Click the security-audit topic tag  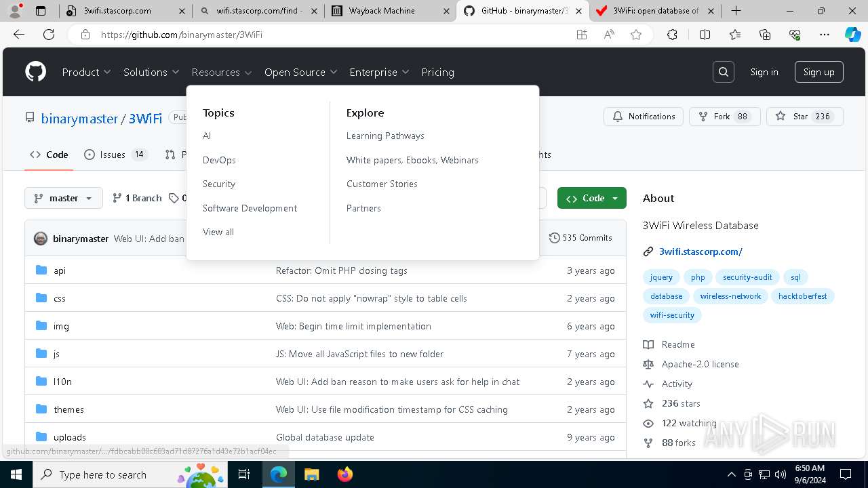[x=747, y=277]
